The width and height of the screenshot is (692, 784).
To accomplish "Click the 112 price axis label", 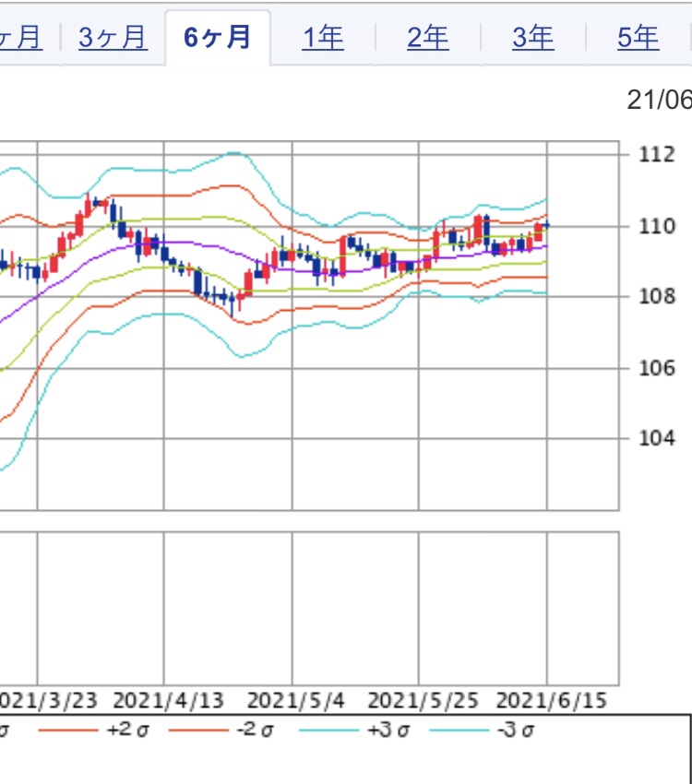I will tap(657, 155).
